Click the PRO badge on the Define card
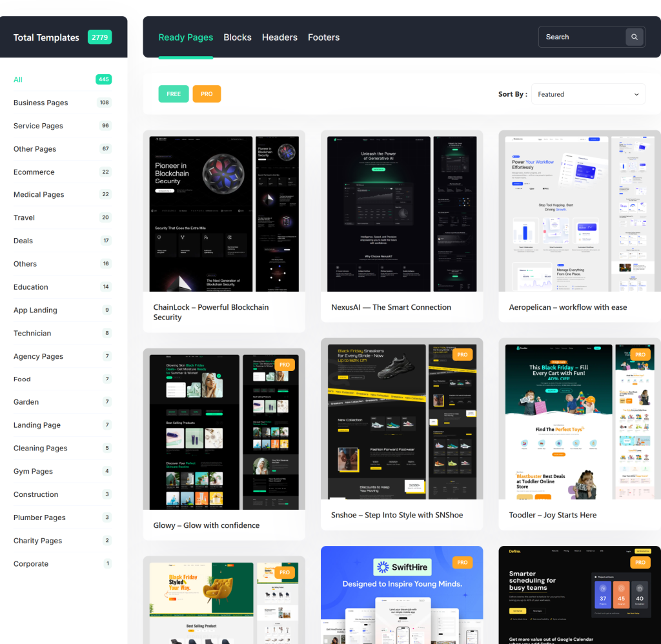Screen dimensions: 661x644 click(640, 562)
